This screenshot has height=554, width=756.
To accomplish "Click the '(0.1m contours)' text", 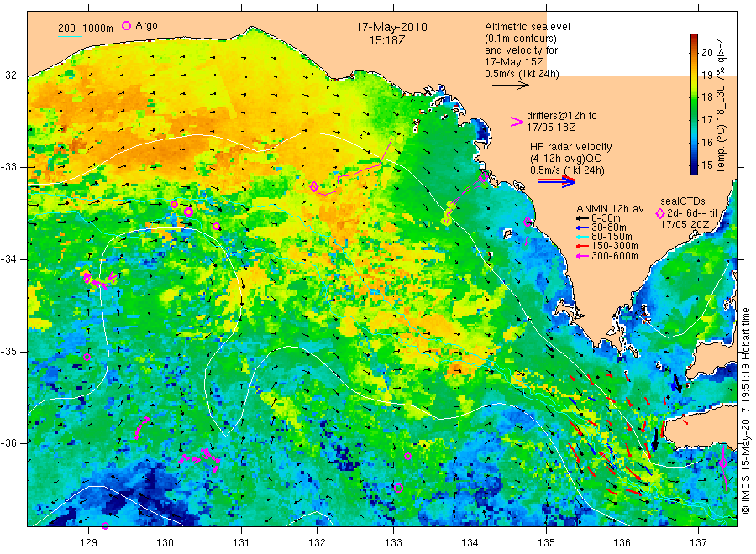I will [x=521, y=39].
